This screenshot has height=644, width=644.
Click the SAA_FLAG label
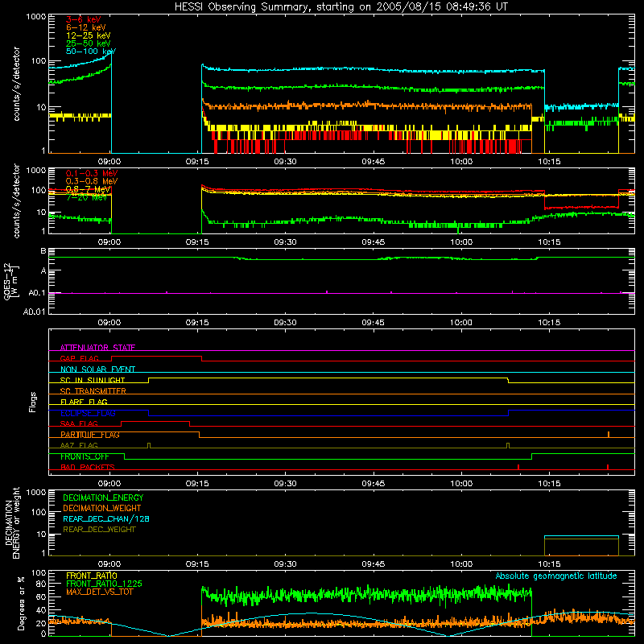pos(79,423)
